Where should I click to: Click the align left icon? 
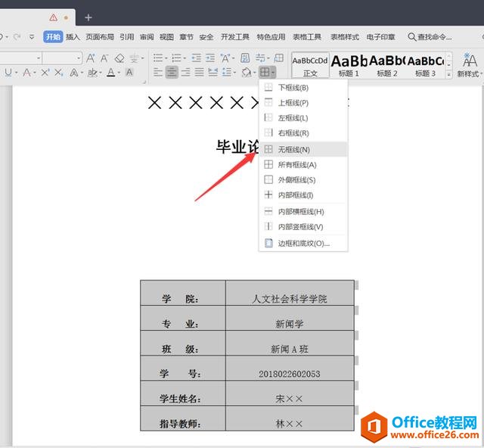(158, 73)
